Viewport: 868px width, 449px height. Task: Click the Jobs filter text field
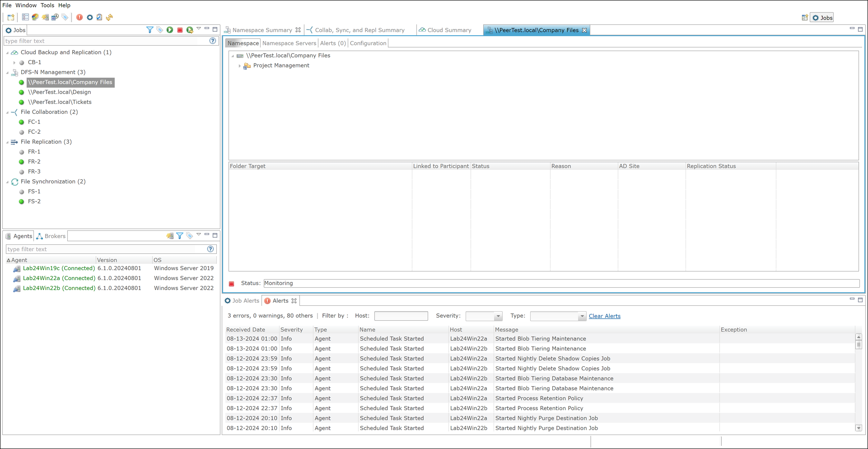[x=106, y=41]
